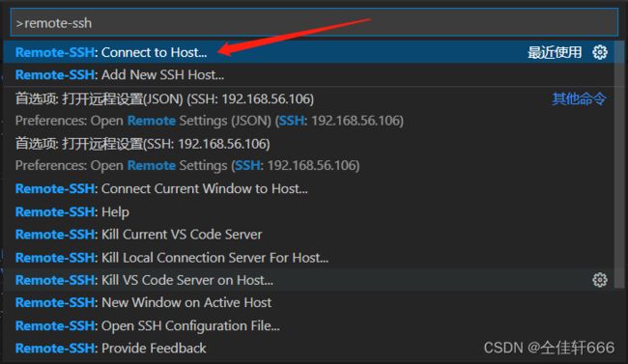
Task: Choose Connect Current Window to Host
Action: [x=308, y=188]
